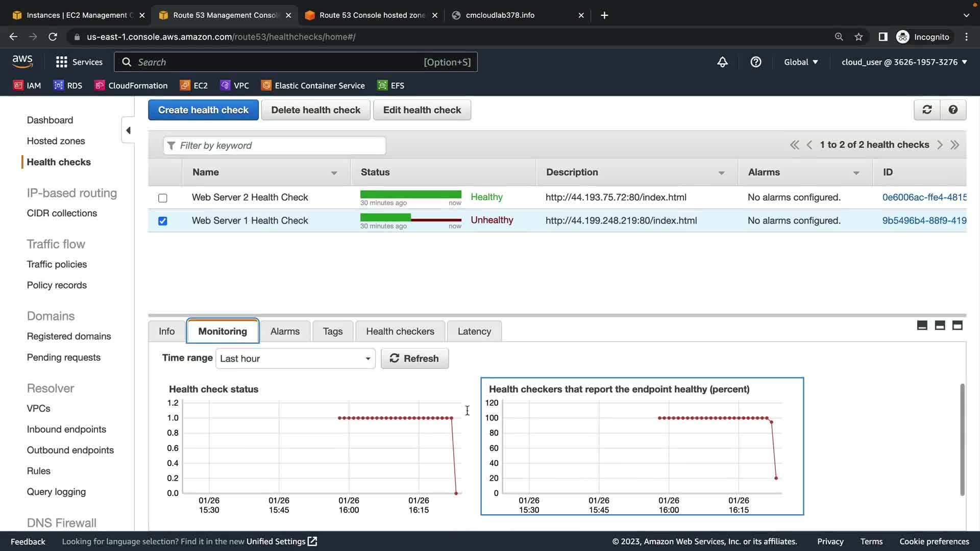
Task: Expand the Global region selector
Action: [x=800, y=62]
